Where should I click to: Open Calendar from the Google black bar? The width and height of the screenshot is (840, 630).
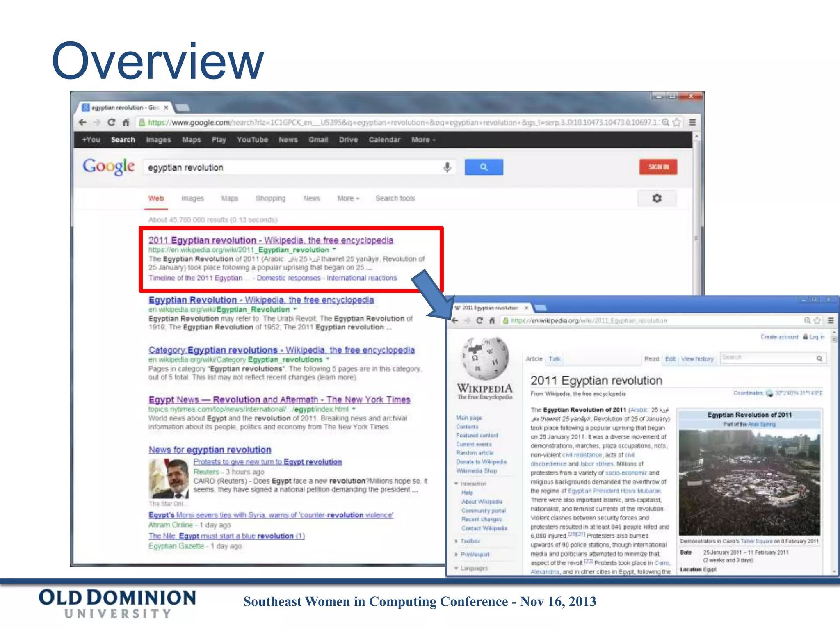coord(384,140)
